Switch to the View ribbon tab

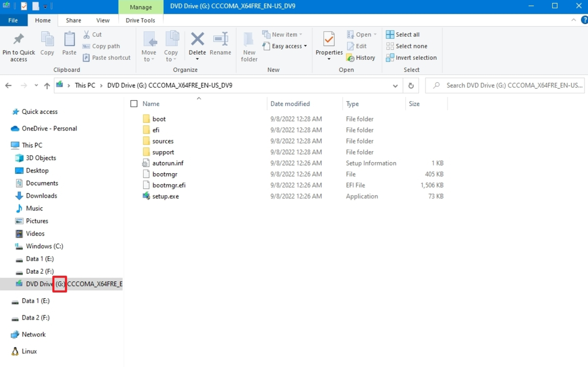(103, 20)
